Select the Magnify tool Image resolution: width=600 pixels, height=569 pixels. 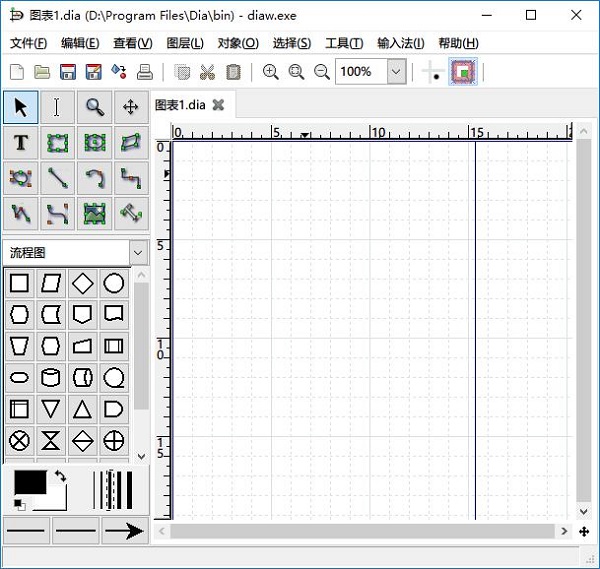(94, 107)
